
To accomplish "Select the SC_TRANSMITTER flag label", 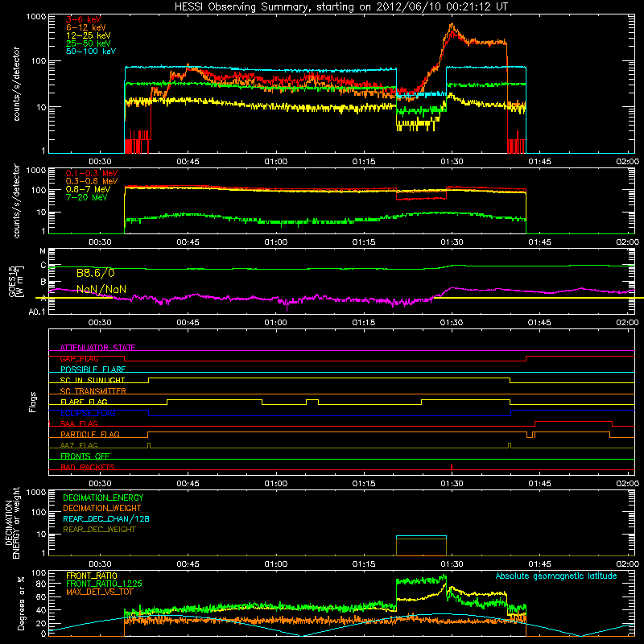I will [93, 391].
